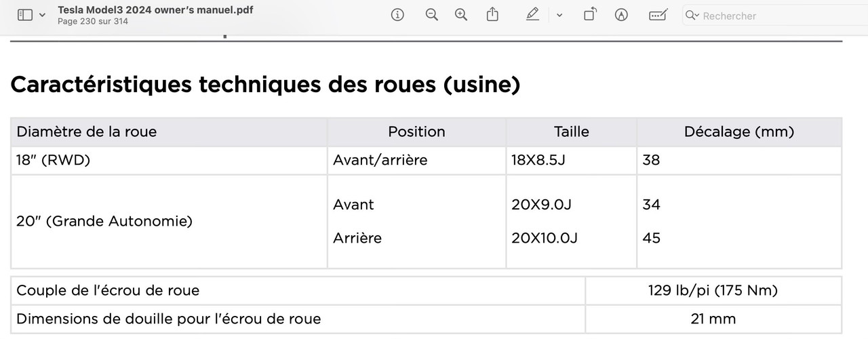Expand the highlight color options chevron
The image size is (868, 339).
tap(559, 15)
